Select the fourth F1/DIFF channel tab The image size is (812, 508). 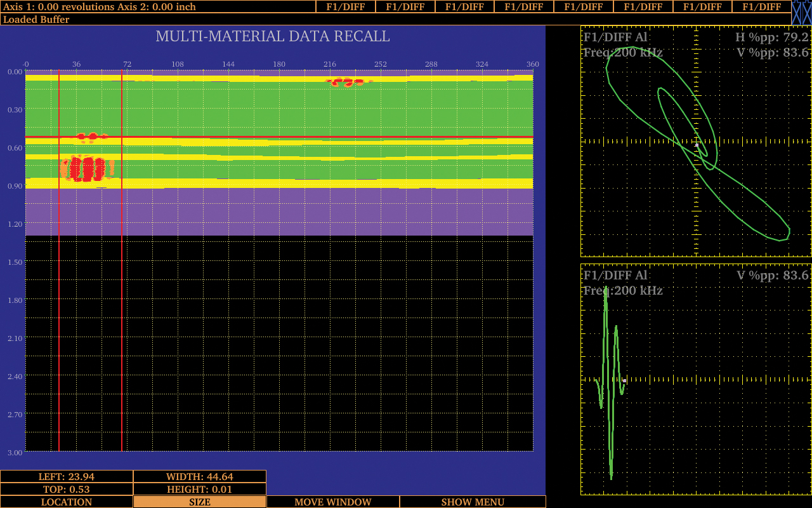click(x=524, y=6)
